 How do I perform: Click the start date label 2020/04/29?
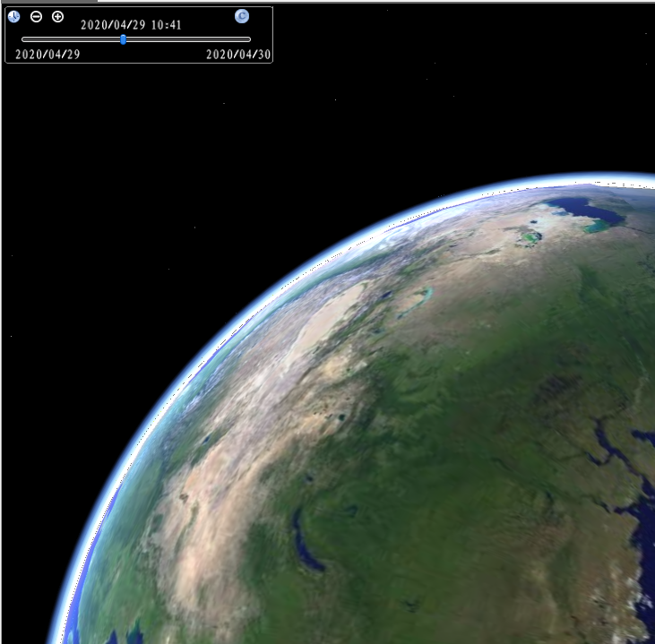47,55
